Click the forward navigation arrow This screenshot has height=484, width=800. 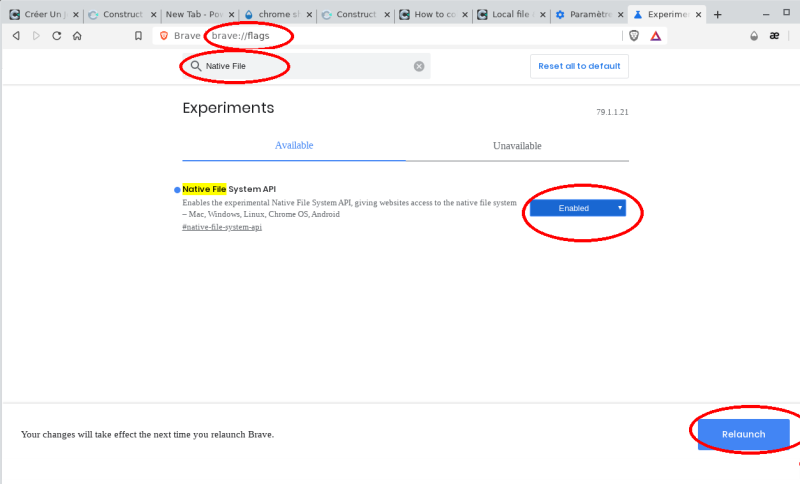point(36,36)
